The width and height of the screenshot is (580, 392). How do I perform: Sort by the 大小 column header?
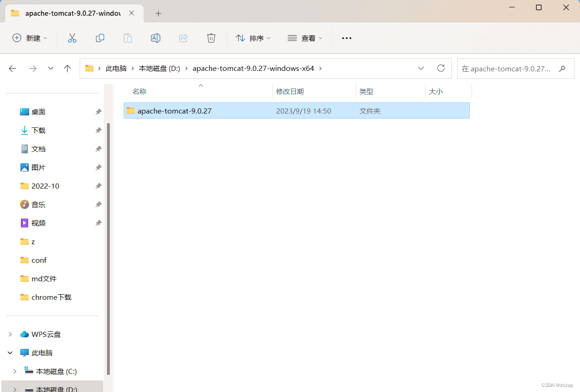pos(436,92)
